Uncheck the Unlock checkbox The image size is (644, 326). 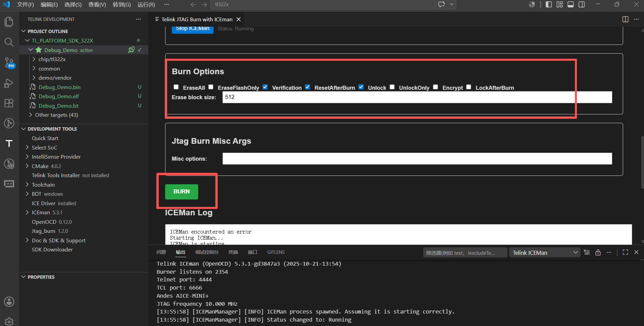[361, 87]
